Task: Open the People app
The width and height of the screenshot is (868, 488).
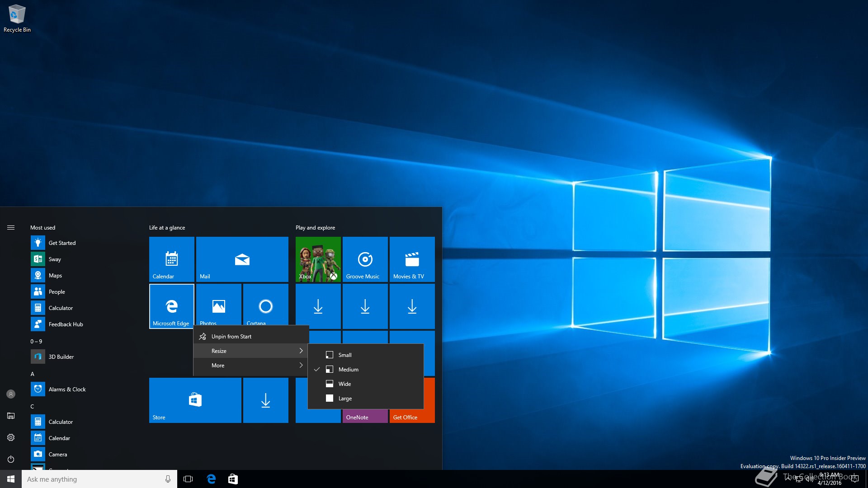Action: tap(84, 292)
